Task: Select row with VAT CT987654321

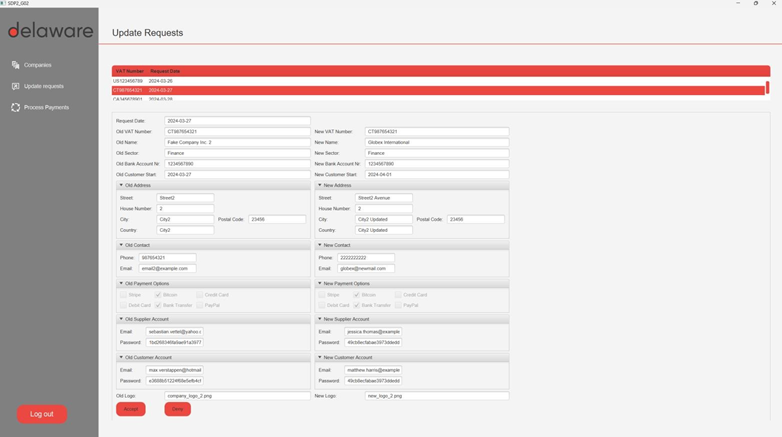Action: point(438,90)
